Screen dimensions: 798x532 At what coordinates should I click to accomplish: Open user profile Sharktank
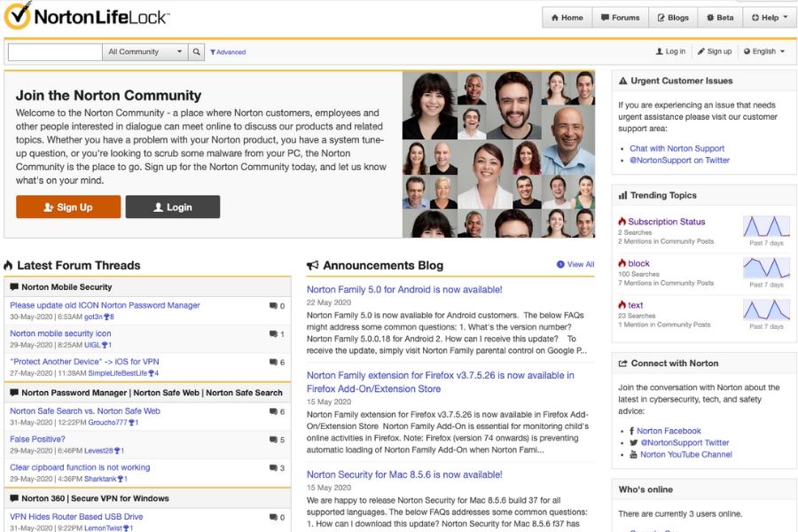(100, 479)
